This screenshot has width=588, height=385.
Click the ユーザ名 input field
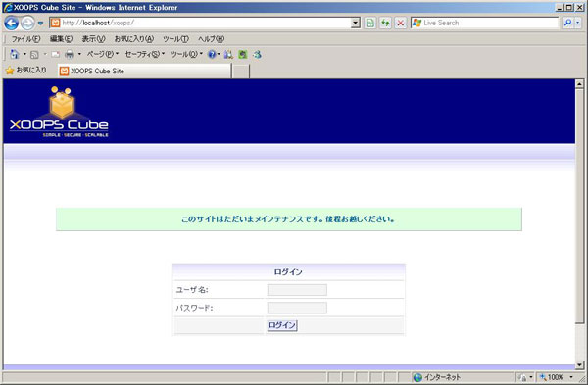pos(297,290)
